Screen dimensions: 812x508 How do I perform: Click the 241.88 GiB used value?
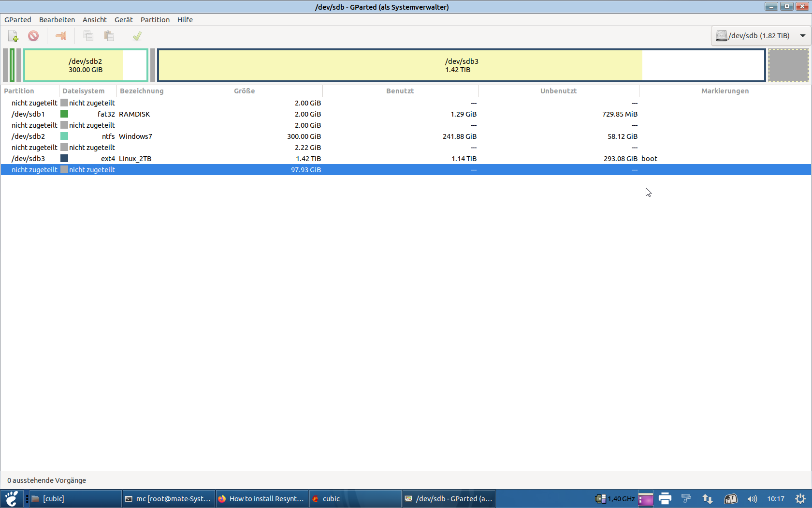click(460, 136)
